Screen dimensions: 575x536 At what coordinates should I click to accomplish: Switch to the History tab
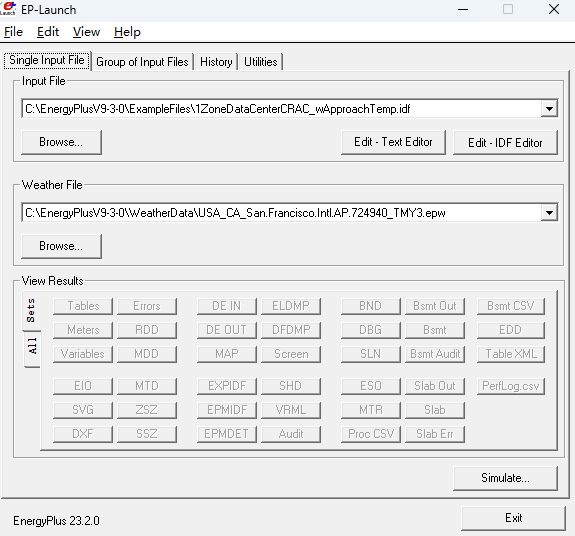click(x=216, y=62)
